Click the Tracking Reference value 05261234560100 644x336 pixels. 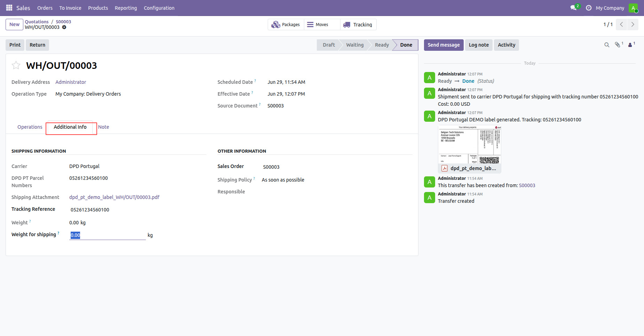coord(90,210)
